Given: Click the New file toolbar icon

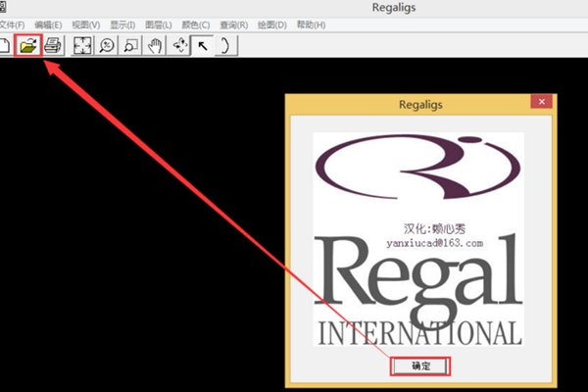Looking at the screenshot, I should tap(6, 45).
